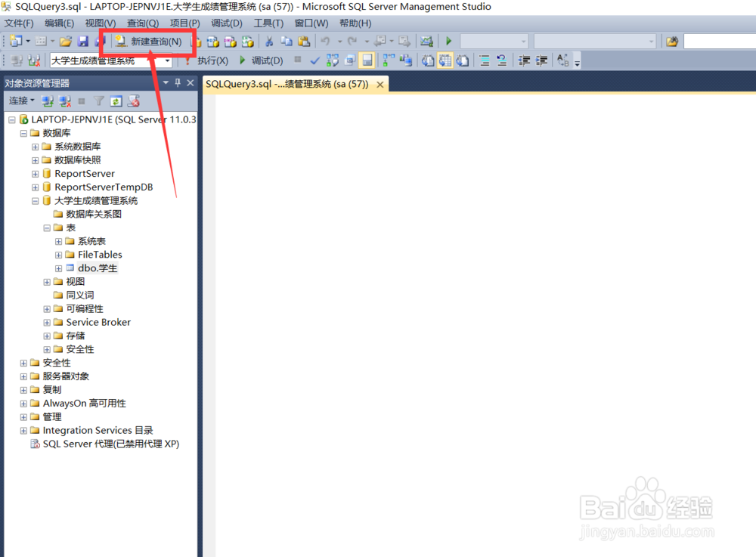Open the 连接 connect dropdown in Object Explorer

pos(22,101)
